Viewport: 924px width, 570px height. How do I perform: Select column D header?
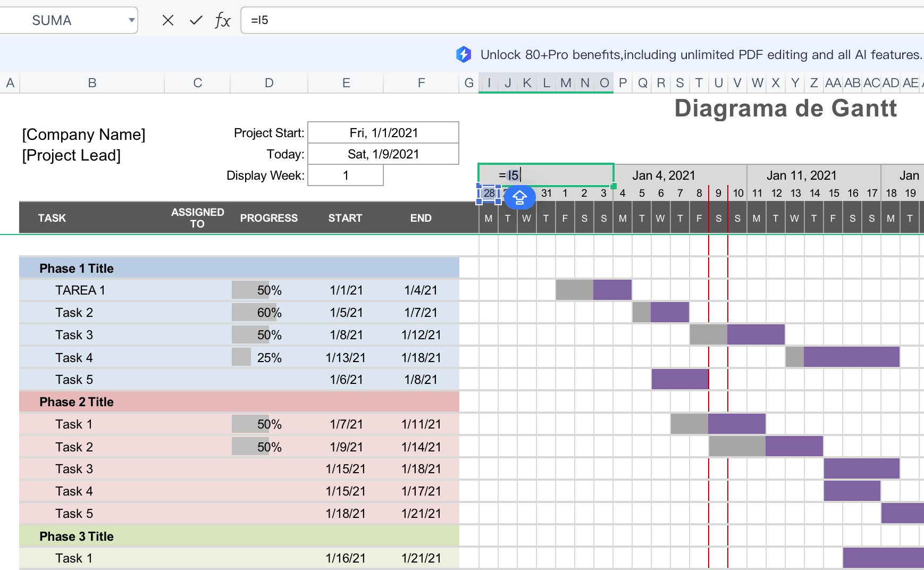click(269, 83)
